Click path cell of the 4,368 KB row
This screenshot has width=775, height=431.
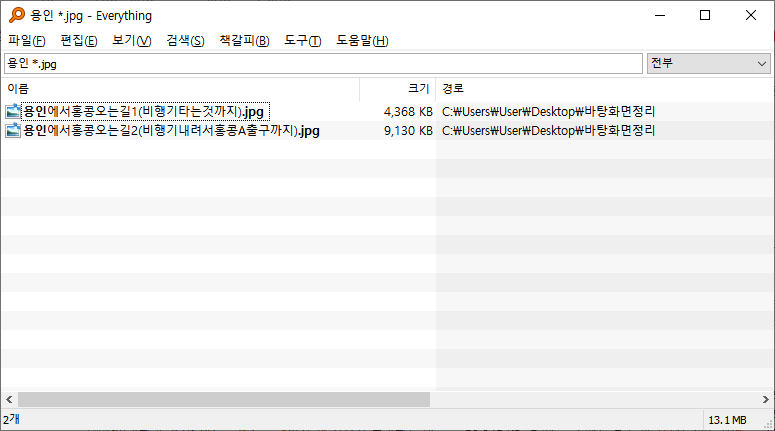(548, 112)
